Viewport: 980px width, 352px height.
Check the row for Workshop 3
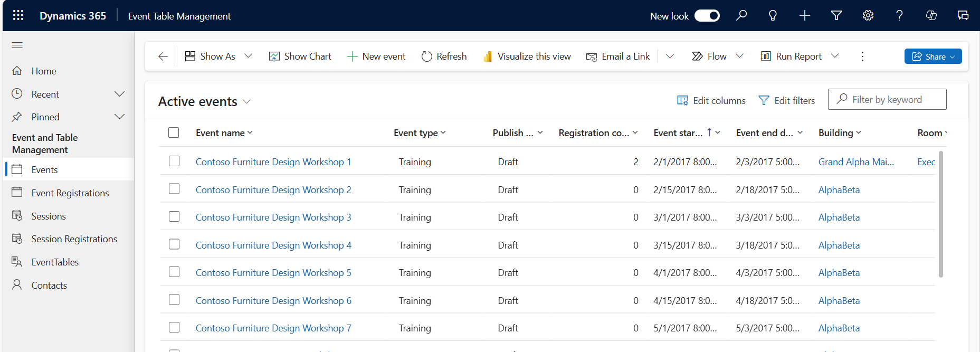tap(174, 216)
